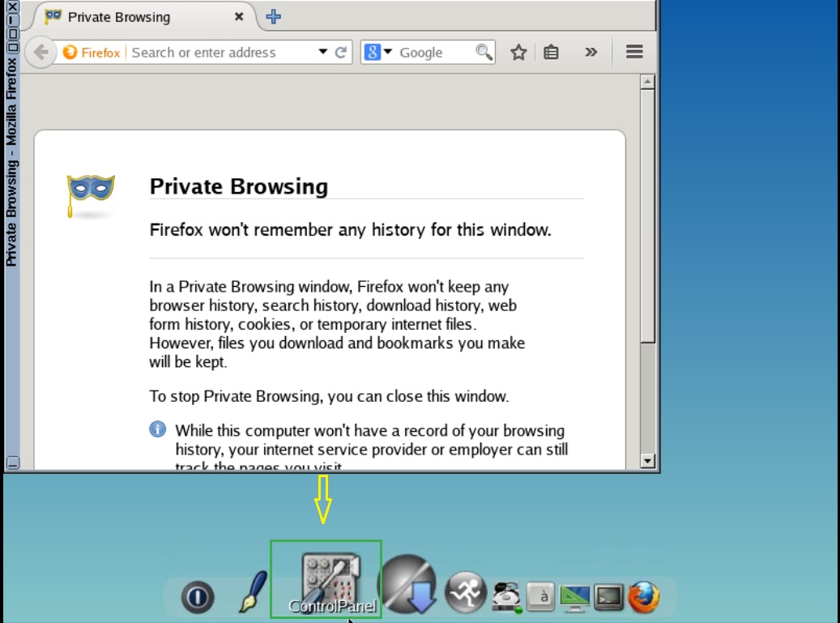Reload the page with the refresh icon
The width and height of the screenshot is (840, 623).
click(341, 53)
